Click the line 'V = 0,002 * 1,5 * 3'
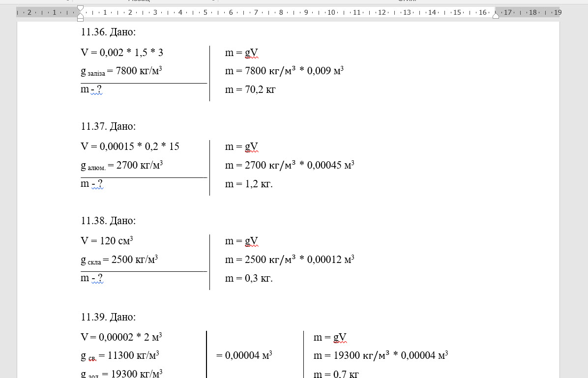This screenshot has width=588, height=378. click(122, 53)
